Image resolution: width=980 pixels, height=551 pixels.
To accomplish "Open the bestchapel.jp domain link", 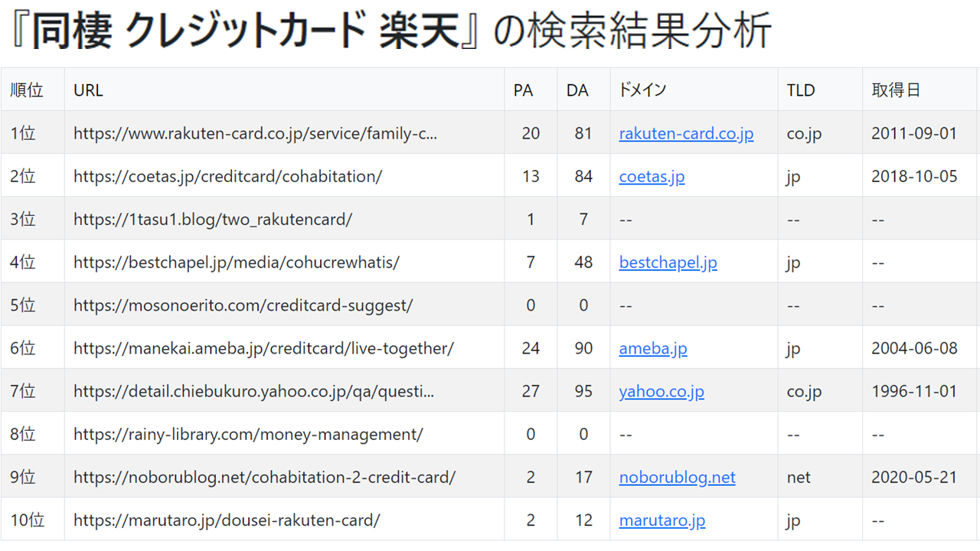I will tap(668, 262).
